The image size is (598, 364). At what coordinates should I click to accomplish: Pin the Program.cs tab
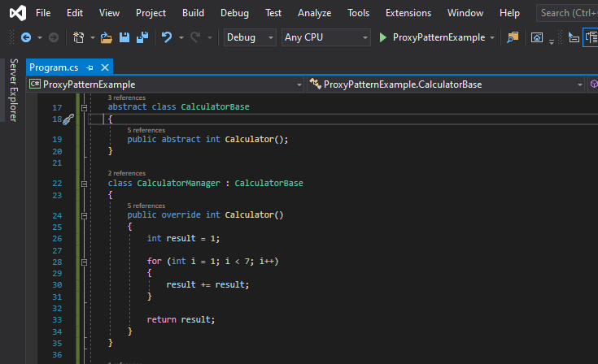click(x=89, y=67)
